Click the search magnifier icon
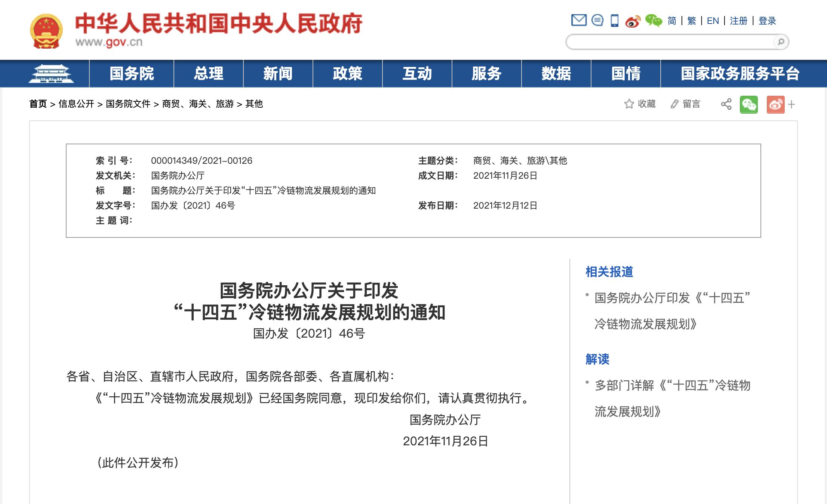Viewport: 827px width, 504px height. tap(781, 42)
